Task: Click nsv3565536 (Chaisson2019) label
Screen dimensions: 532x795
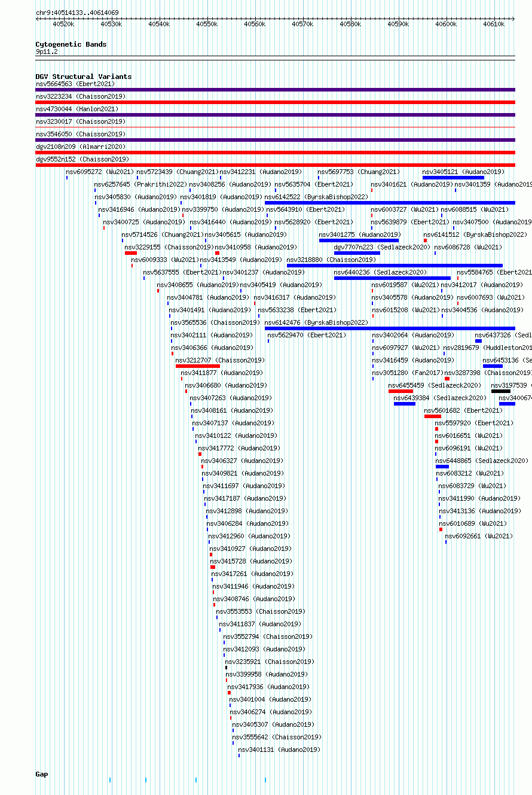Action: 215,323
